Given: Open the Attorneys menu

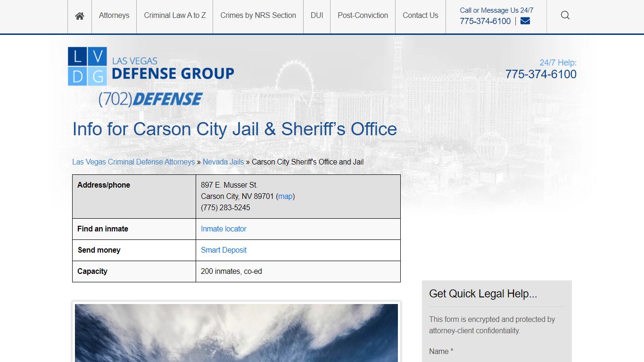Looking at the screenshot, I should 114,16.
